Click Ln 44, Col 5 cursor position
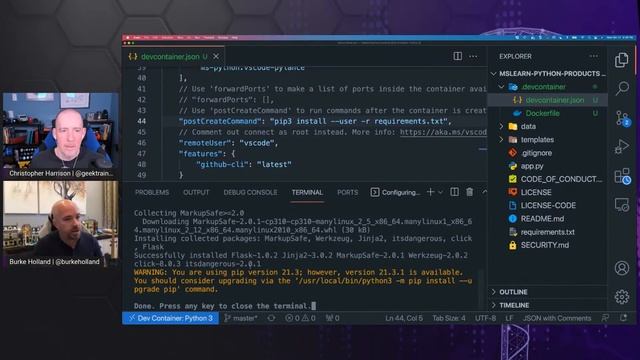 click(x=404, y=318)
